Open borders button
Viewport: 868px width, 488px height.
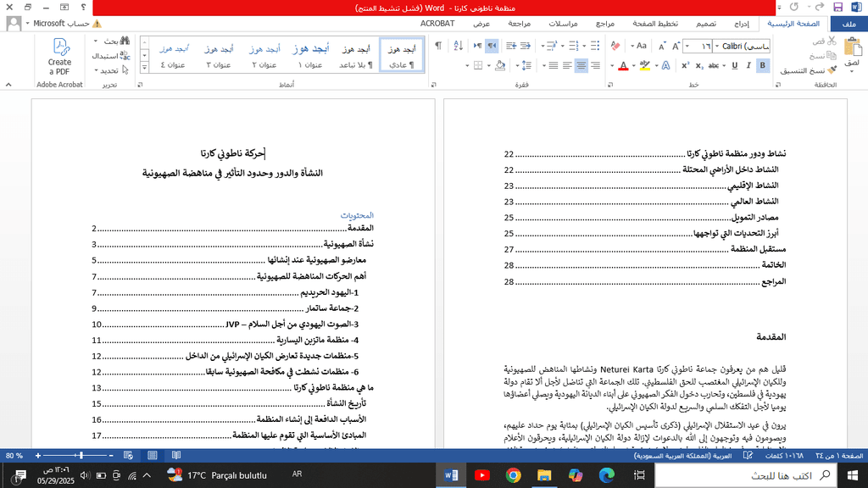click(x=478, y=65)
